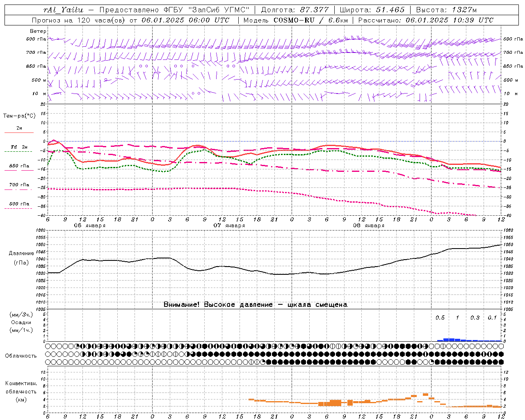525x420 pixels.
Task: Click the blue precipitation bars
Action: click(x=469, y=340)
